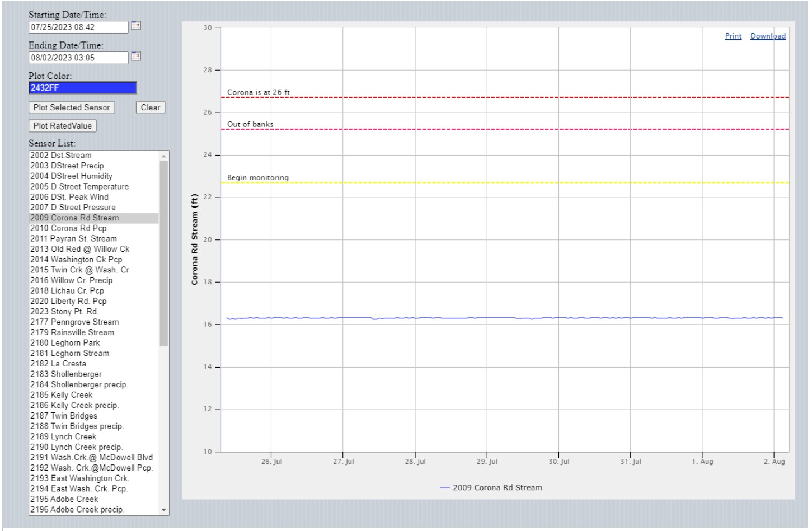This screenshot has height=531, width=812.
Task: Click the 2432FF plot color swatch
Action: click(82, 88)
